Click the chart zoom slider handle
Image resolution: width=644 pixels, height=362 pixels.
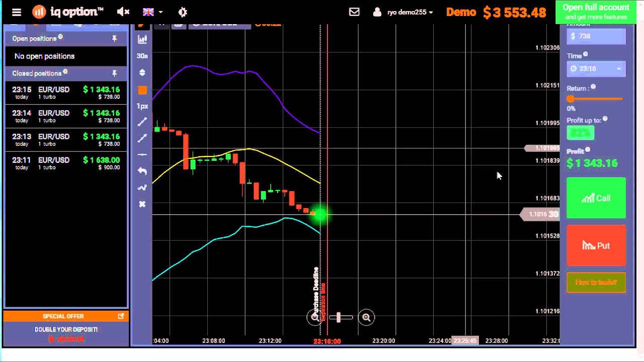(x=339, y=317)
